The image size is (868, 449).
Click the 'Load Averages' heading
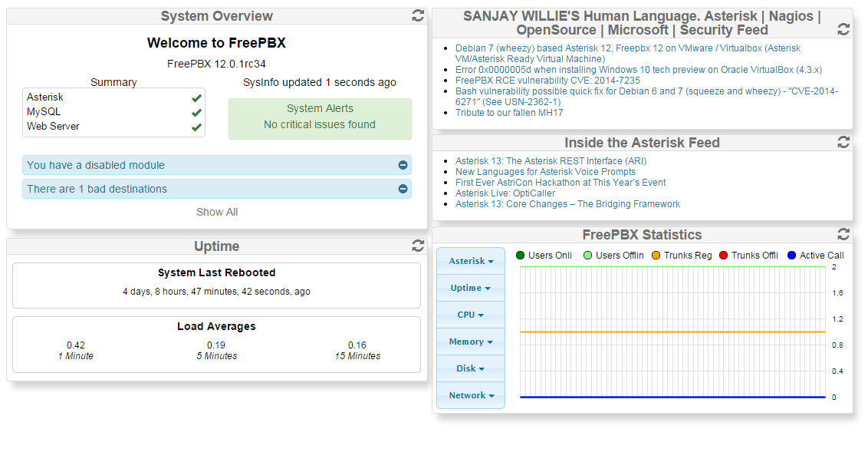216,326
